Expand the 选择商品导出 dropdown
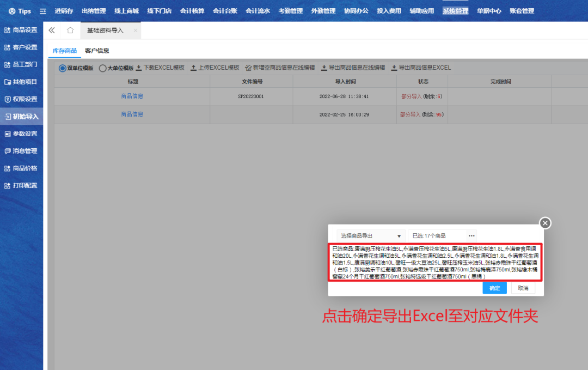The height and width of the screenshot is (370, 588). 371,236
